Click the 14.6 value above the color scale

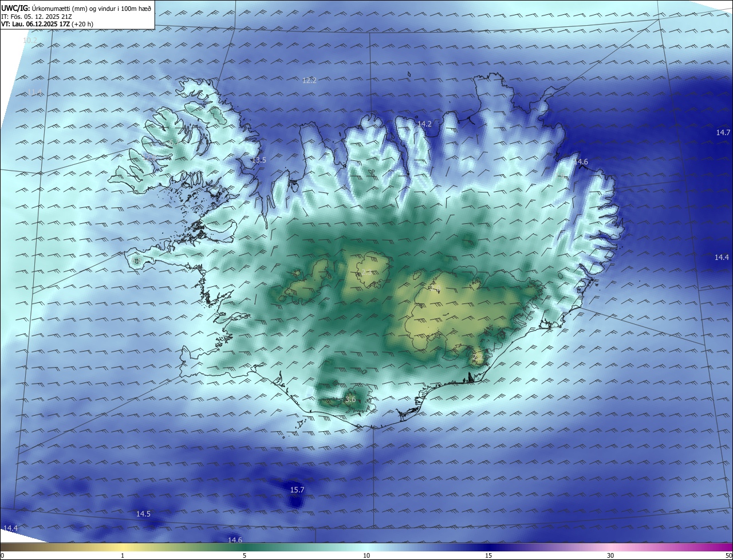point(235,540)
